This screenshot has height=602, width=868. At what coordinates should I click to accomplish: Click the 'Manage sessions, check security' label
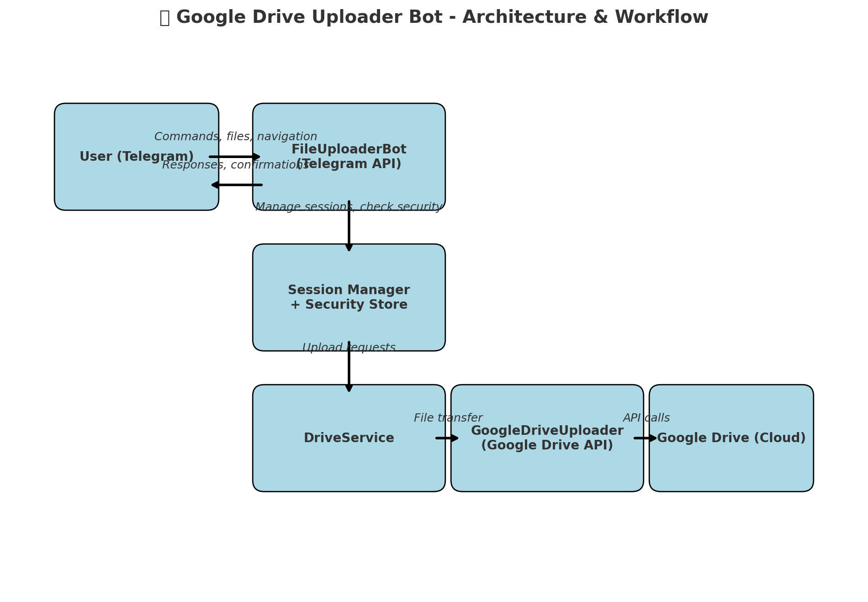(349, 207)
